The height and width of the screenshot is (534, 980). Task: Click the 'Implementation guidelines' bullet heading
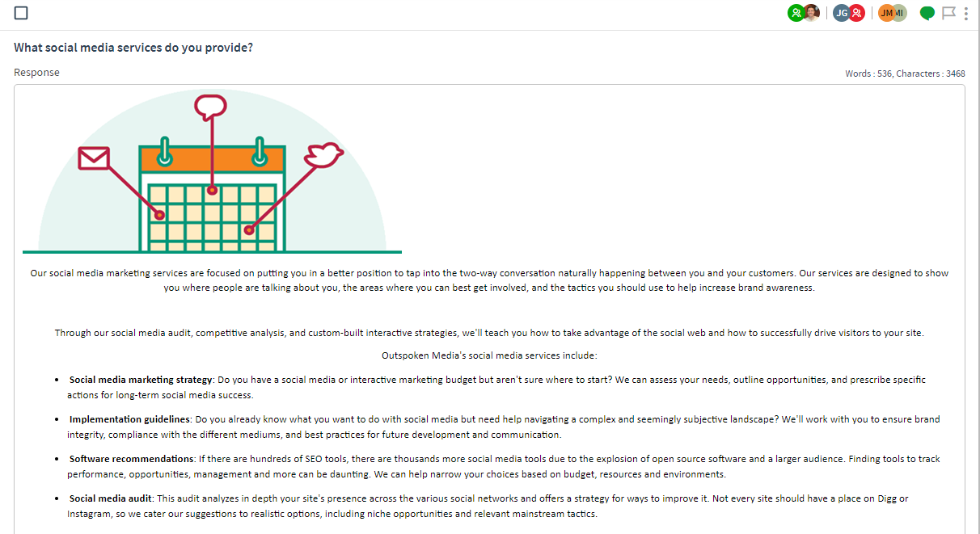tap(129, 419)
